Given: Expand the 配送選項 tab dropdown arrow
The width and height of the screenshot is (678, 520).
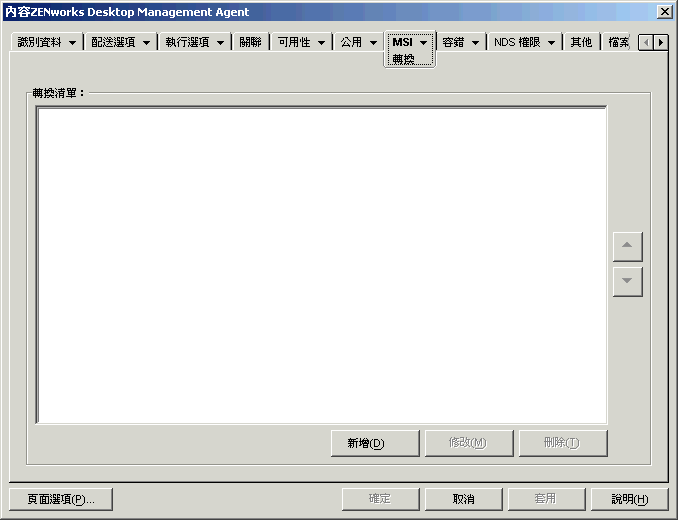Looking at the screenshot, I should click(x=146, y=43).
